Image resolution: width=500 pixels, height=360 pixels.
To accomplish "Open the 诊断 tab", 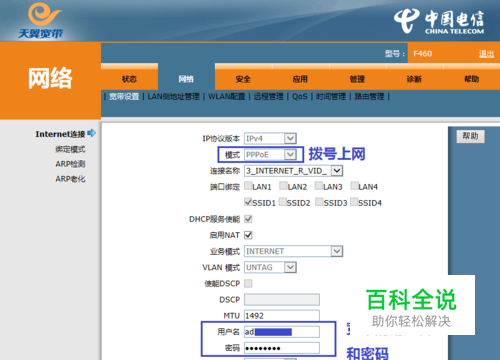I will [414, 79].
